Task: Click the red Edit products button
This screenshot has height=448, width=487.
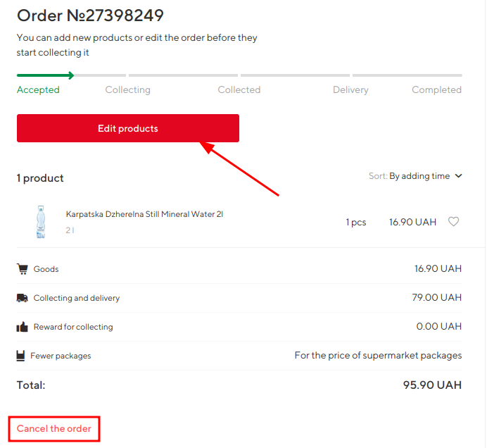Action: (127, 128)
